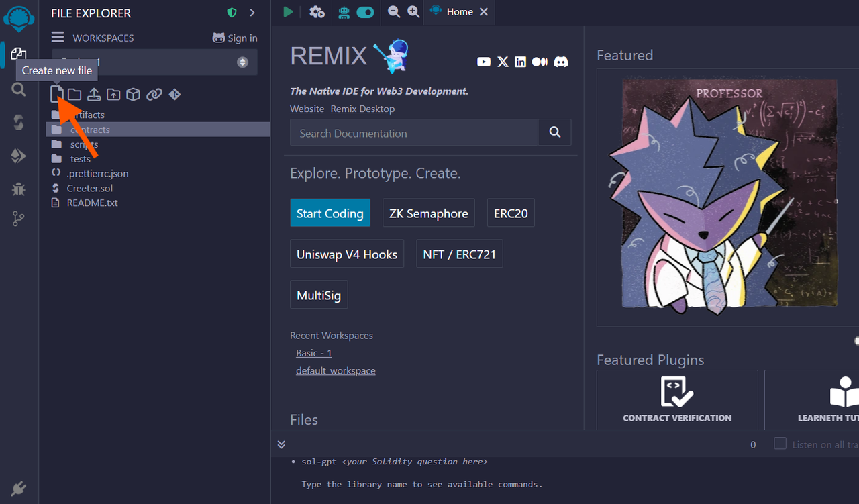Image resolution: width=859 pixels, height=504 pixels.
Task: Zoom out with the magnifier minus icon
Action: pos(394,12)
